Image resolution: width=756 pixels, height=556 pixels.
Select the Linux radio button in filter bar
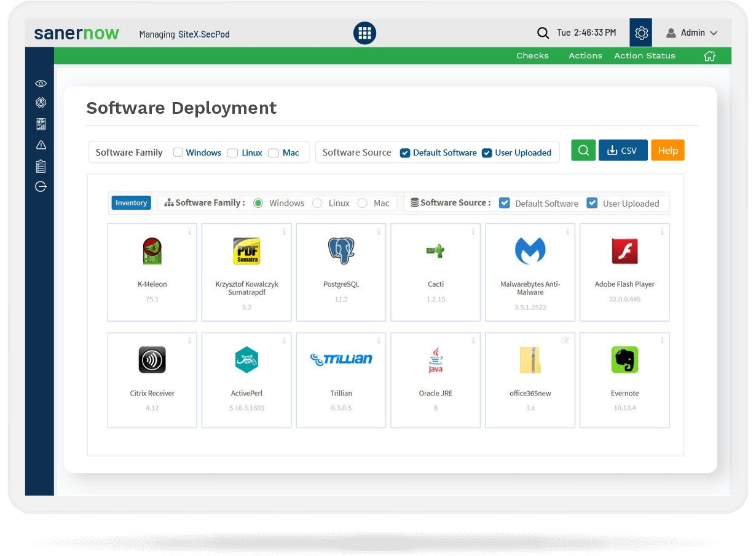[317, 203]
